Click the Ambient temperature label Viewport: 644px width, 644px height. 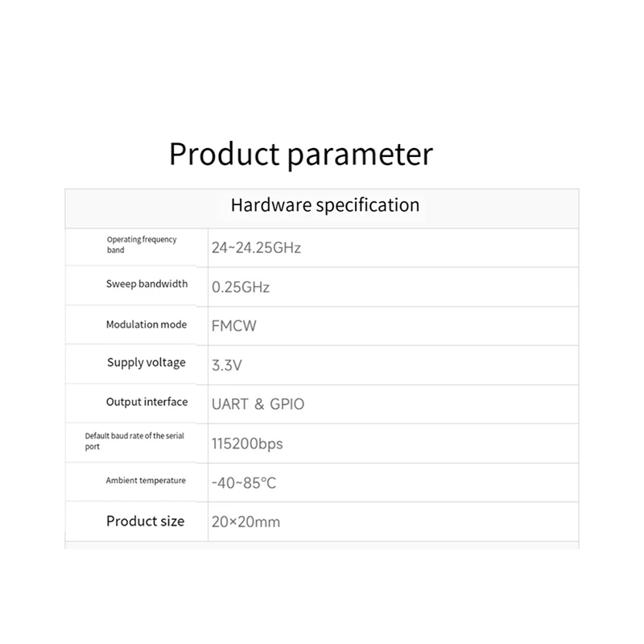pyautogui.click(x=146, y=480)
